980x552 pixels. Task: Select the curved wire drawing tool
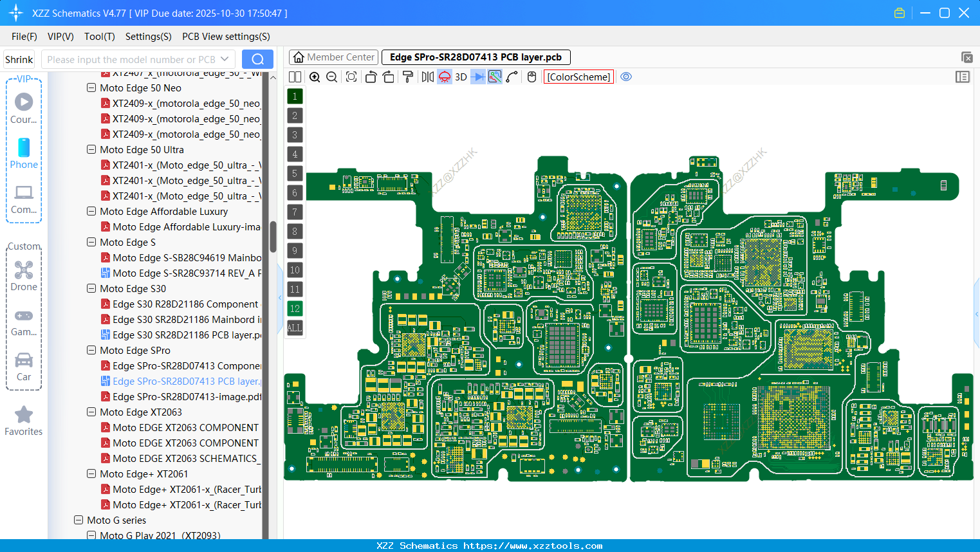512,77
